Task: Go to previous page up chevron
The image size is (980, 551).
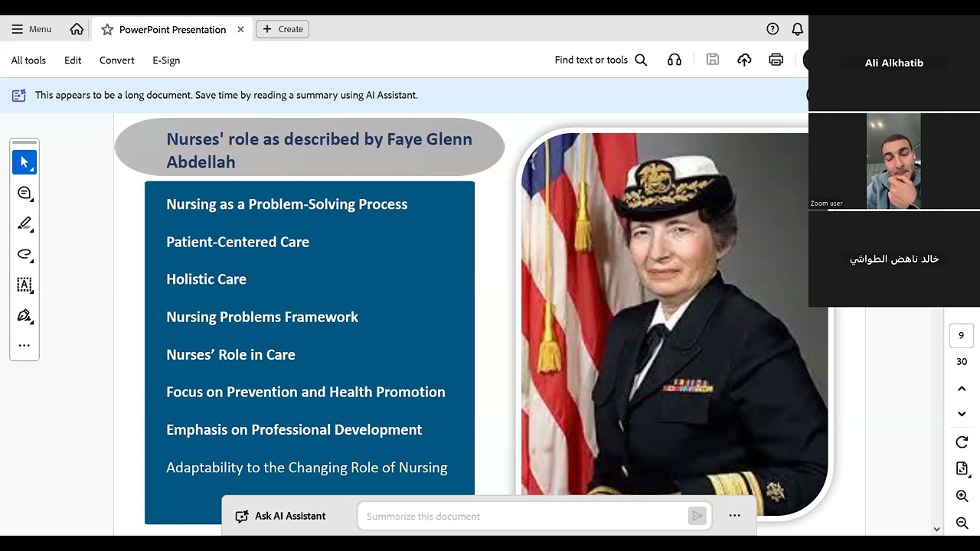Action: coord(962,389)
